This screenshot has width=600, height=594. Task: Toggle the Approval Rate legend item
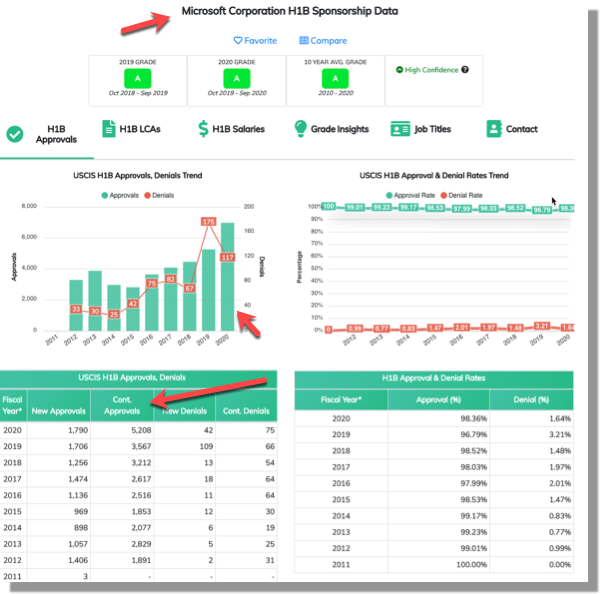click(410, 195)
